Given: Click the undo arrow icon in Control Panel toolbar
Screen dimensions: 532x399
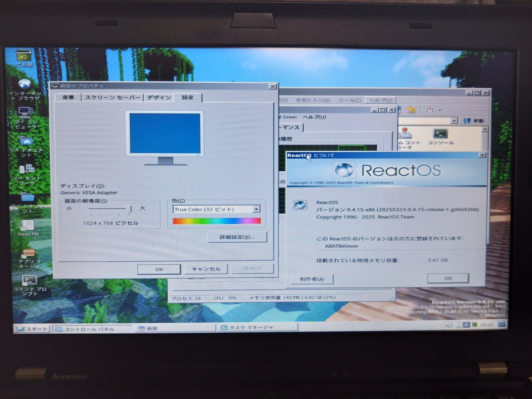Looking at the screenshot, I should (x=411, y=110).
